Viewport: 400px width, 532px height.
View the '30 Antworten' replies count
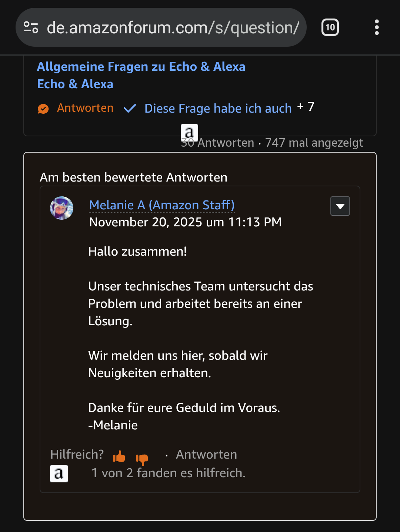(217, 143)
